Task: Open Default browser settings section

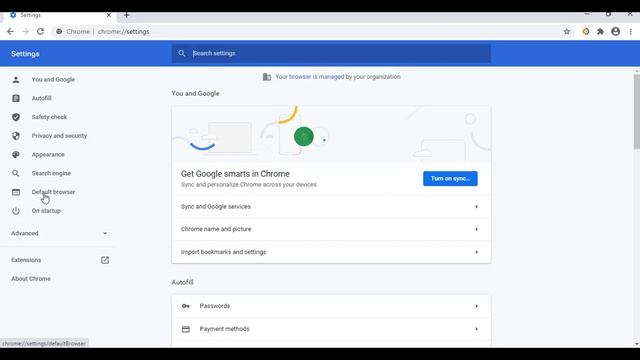Action: (x=53, y=192)
